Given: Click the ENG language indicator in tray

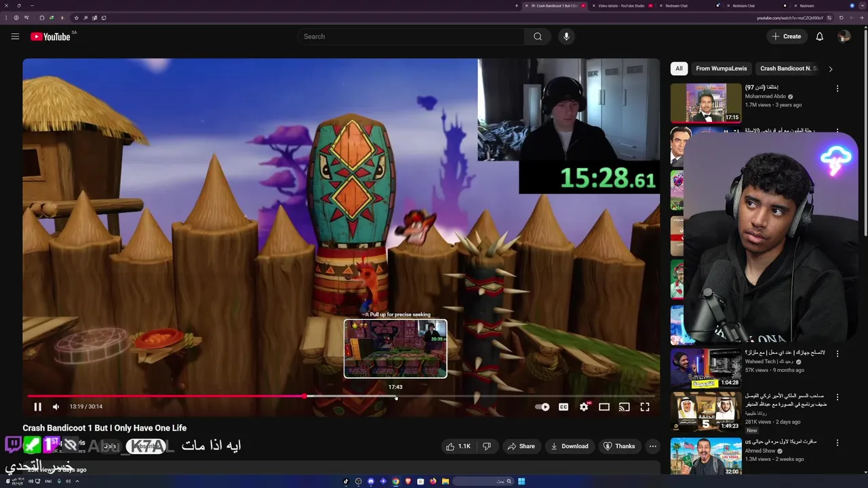Looking at the screenshot, I should 48,481.
